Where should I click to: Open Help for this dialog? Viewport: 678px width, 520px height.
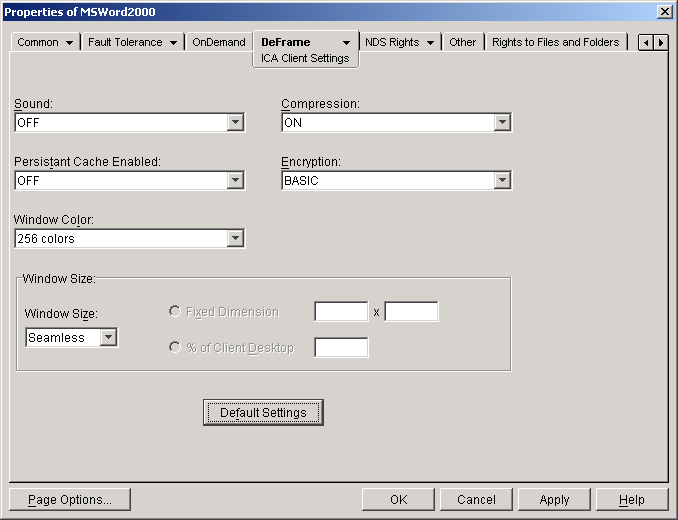[x=632, y=500]
